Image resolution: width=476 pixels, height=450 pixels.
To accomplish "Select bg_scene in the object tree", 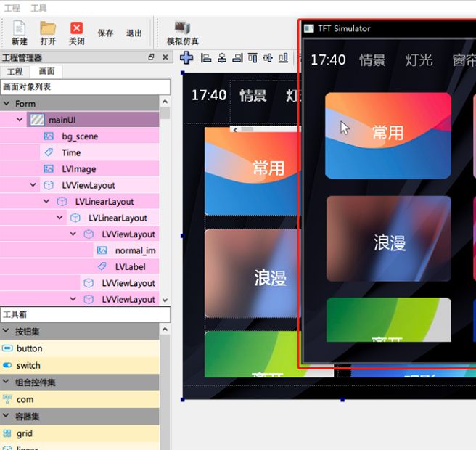I will coord(80,136).
